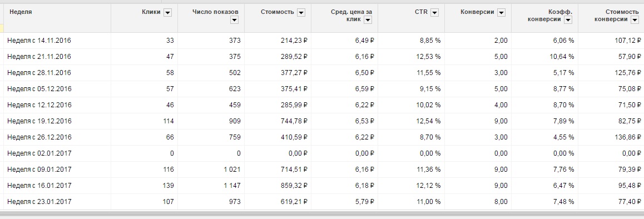
Task: Open the Число показов column dropdown arrow
Action: [x=234, y=19]
